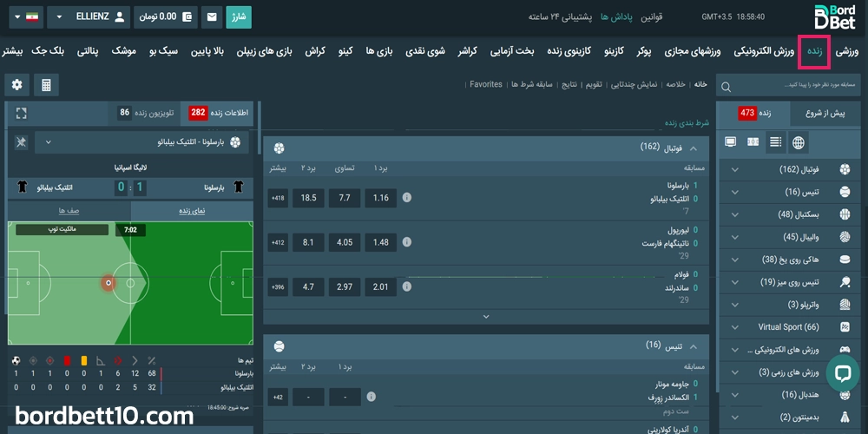Select odds 1.48 for لیورپول

tap(381, 242)
